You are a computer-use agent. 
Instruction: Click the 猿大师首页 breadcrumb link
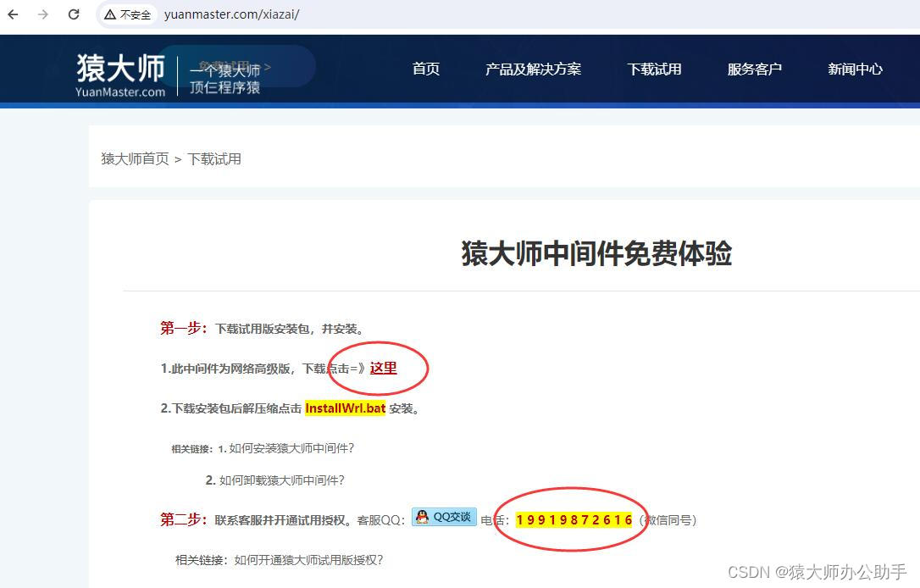(x=135, y=159)
